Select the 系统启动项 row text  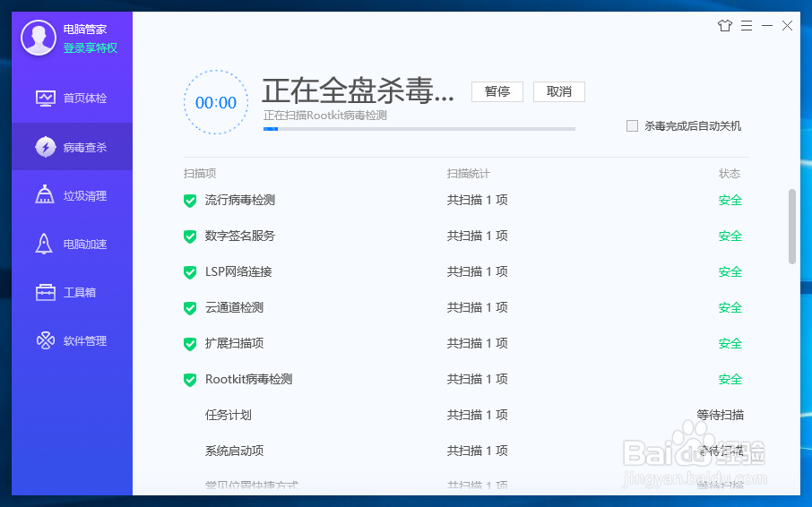tap(234, 451)
